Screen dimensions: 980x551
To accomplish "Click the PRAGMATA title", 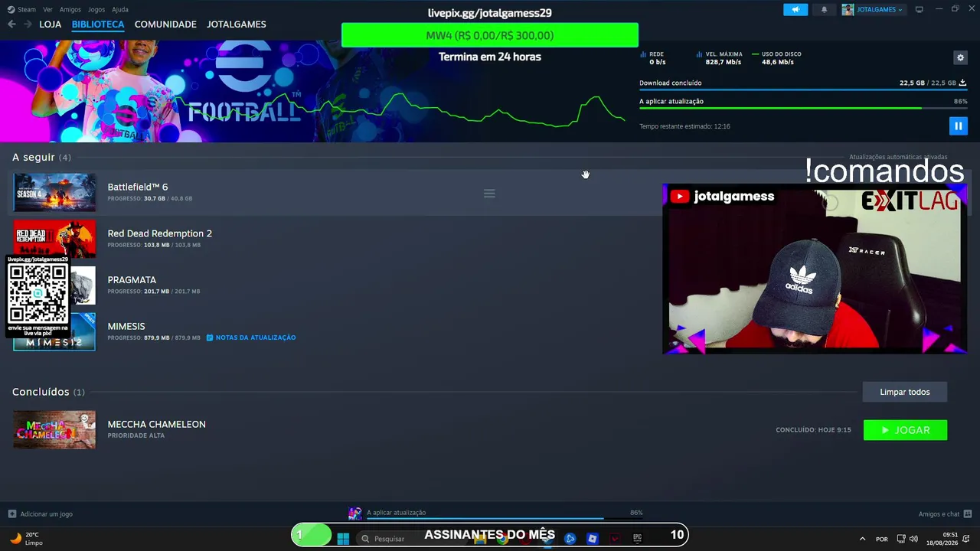I will pos(132,280).
